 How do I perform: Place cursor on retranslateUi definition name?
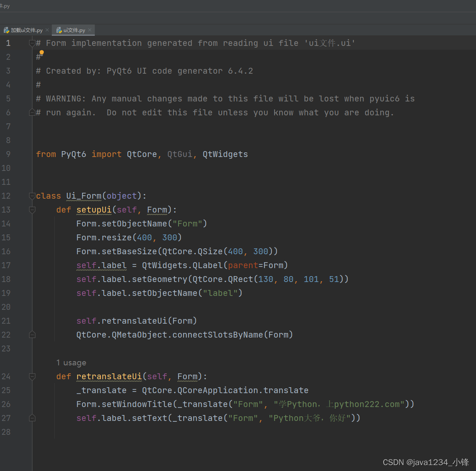[109, 377]
